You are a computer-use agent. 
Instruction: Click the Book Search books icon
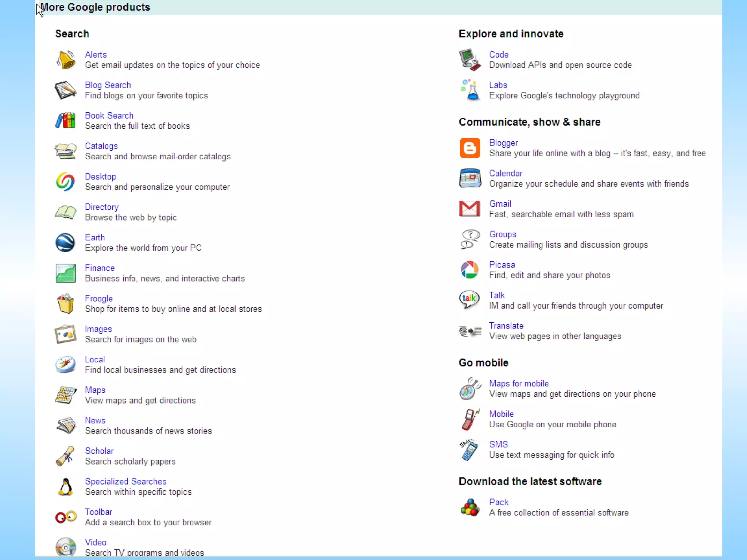[66, 120]
